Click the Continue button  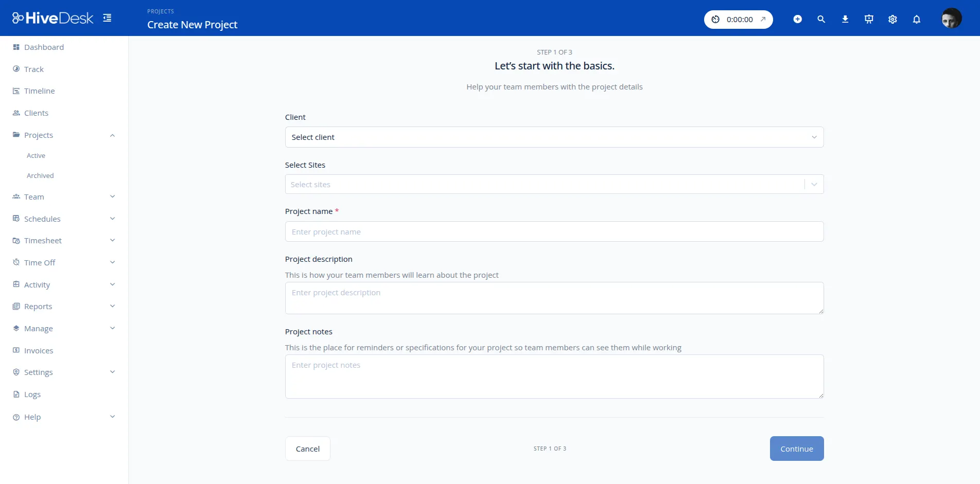pos(796,448)
